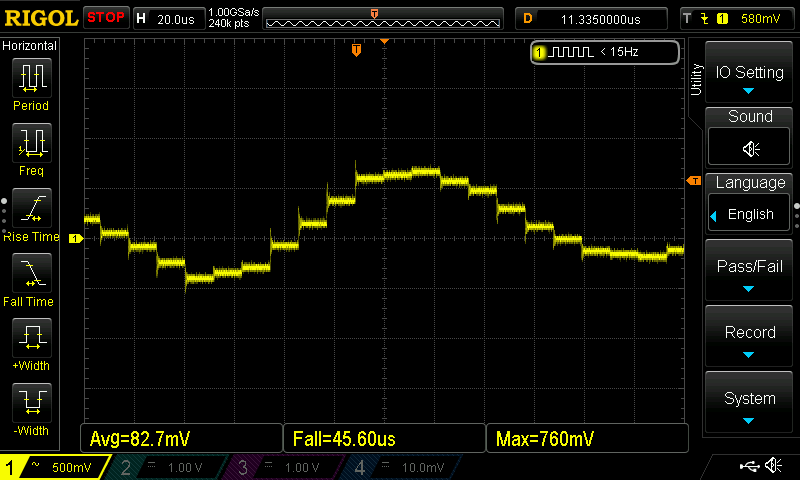Open the System menu
800x480 pixels.
click(x=750, y=405)
